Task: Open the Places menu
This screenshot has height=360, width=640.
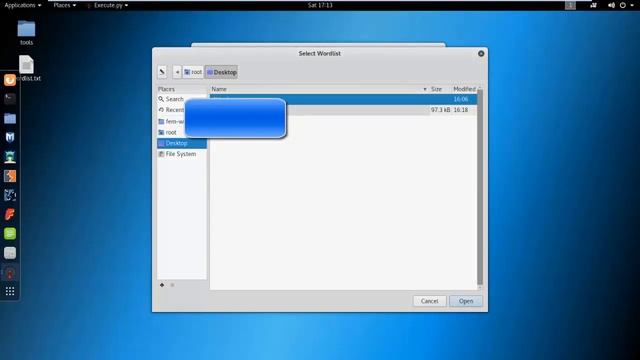Action: [64, 5]
